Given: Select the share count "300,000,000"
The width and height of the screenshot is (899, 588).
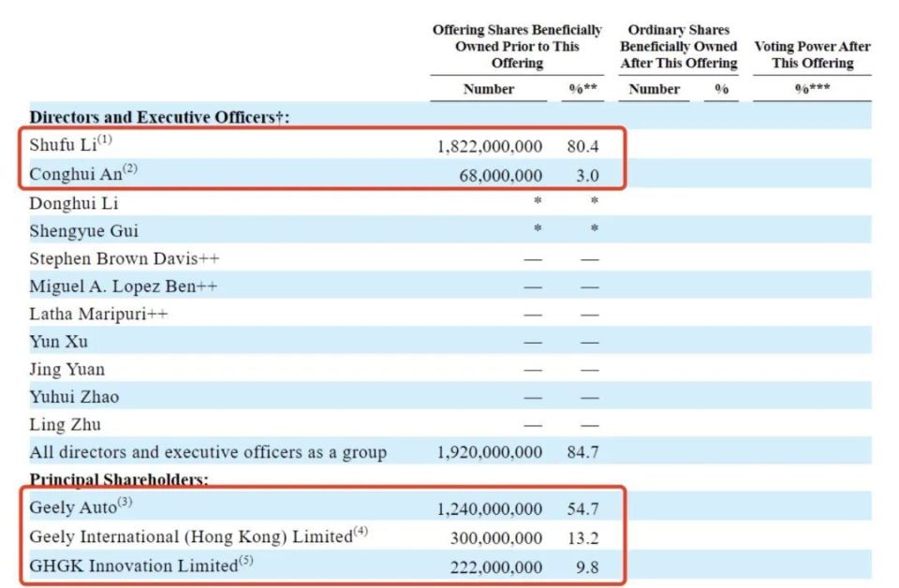Looking at the screenshot, I should [496, 538].
